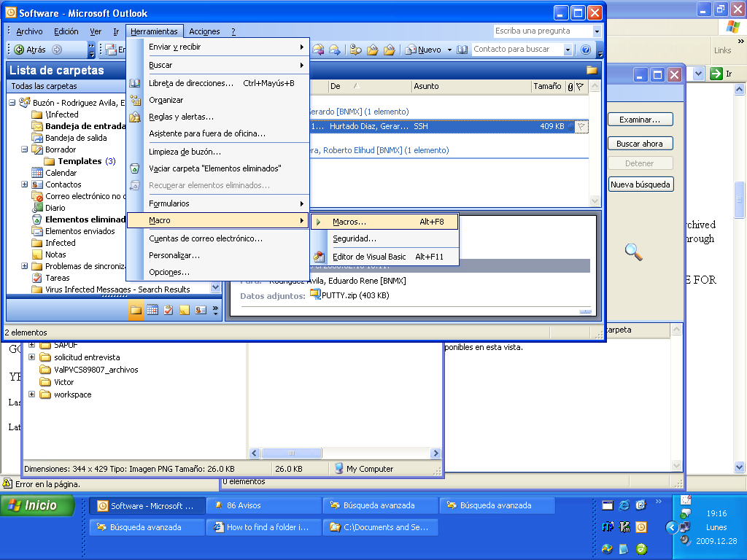Type in 'Escriba una pregunta' box
747x560 pixels.
pos(542,31)
